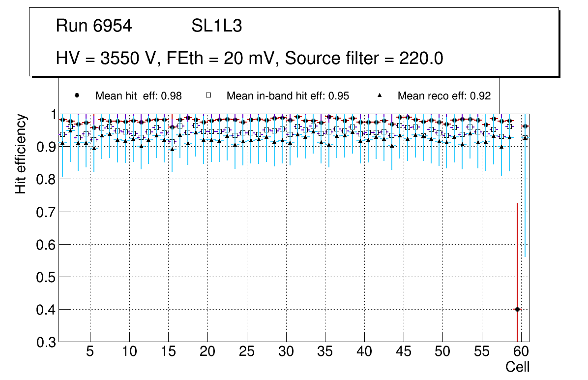Click the x-axis tick label 30
The image size is (588, 380).
286,352
